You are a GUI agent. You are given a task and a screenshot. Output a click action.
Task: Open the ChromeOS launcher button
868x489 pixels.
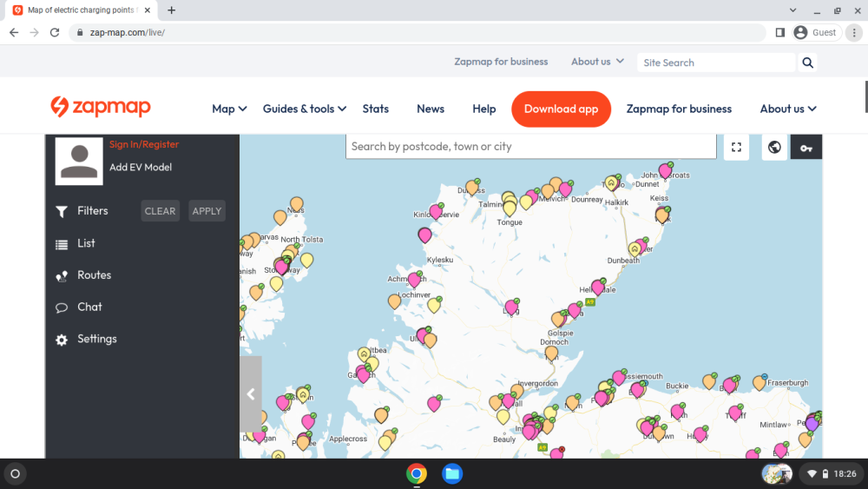pos(15,474)
